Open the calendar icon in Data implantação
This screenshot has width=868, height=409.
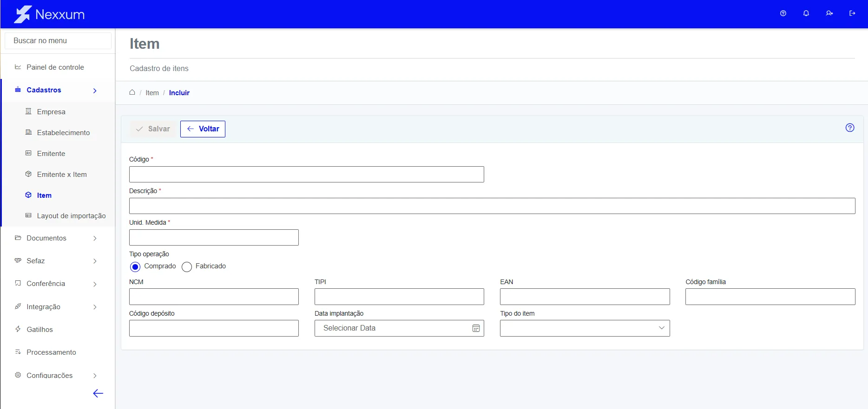click(476, 328)
